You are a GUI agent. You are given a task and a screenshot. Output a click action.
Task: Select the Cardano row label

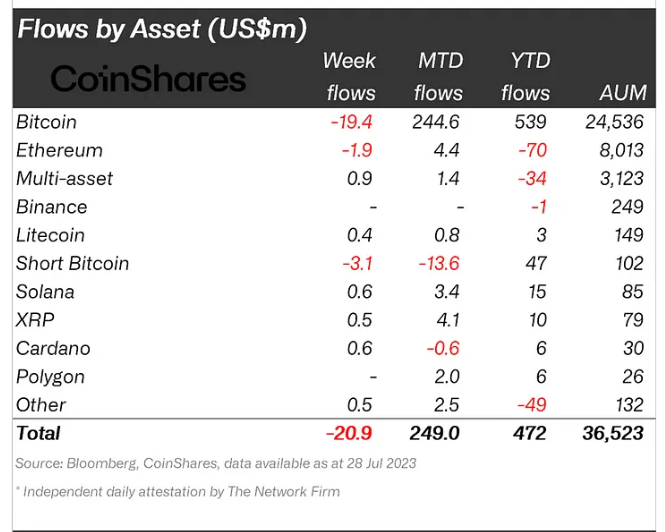[53, 348]
